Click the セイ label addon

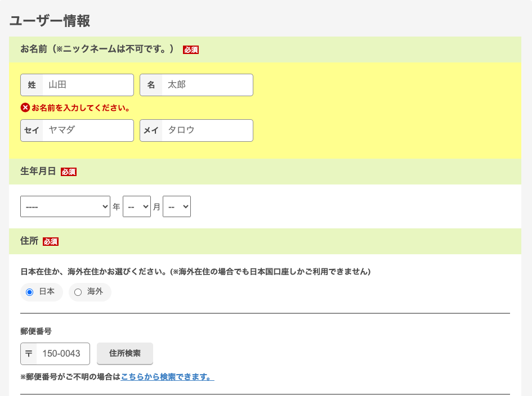click(32, 130)
